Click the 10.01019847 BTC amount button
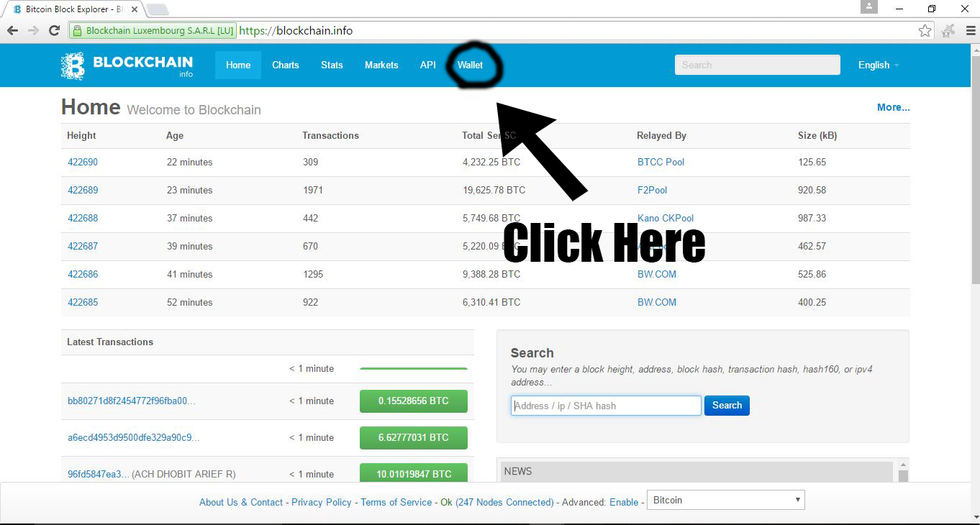The image size is (980, 525). pyautogui.click(x=414, y=473)
